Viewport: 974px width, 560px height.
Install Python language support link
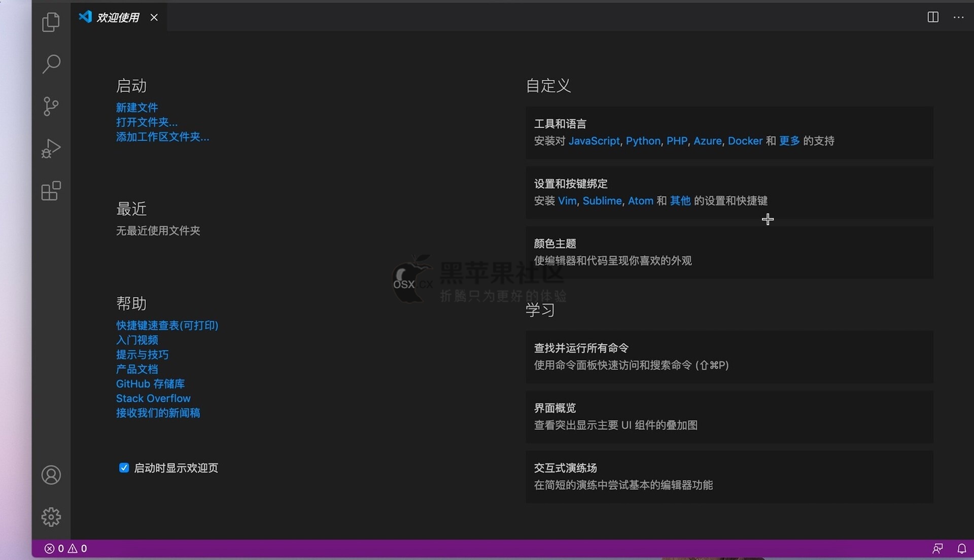tap(643, 141)
